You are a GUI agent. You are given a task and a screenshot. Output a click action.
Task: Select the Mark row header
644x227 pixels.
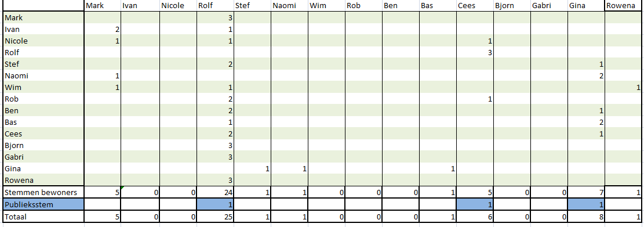coord(43,17)
